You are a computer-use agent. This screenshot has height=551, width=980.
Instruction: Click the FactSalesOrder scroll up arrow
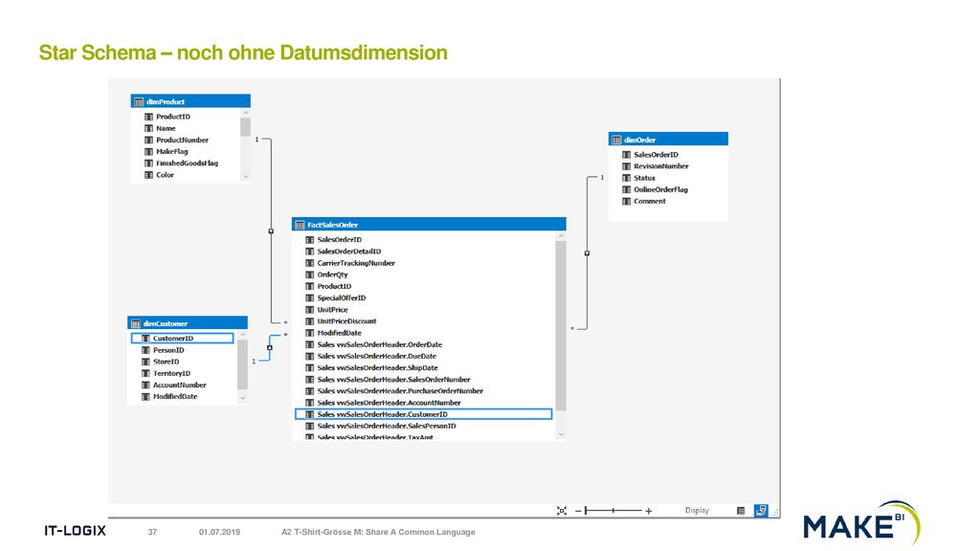tap(561, 236)
